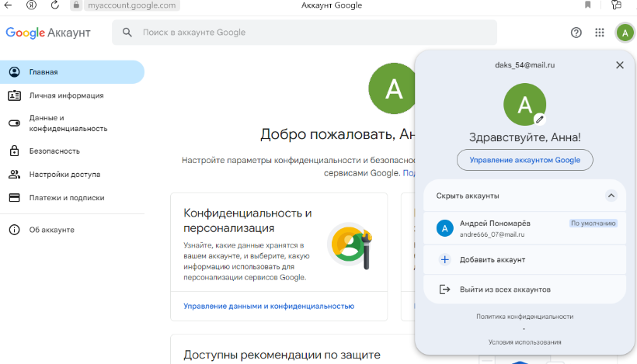637x364 pixels.
Task: Click the myaccount.google.com address field
Action: [131, 5]
